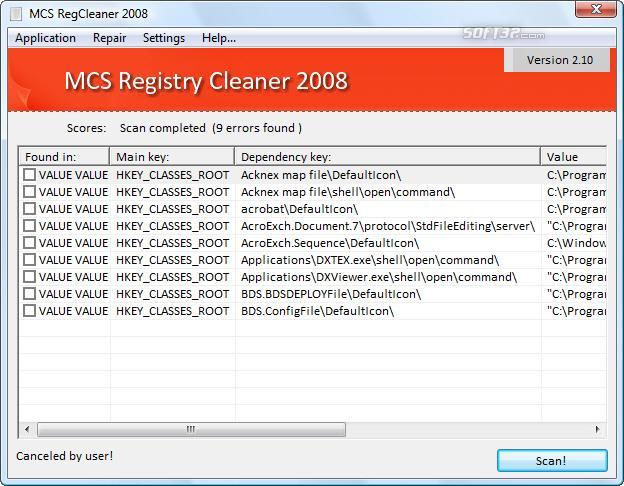This screenshot has width=624, height=486.
Task: Click the 'Canceled by user!' status text
Action: click(x=64, y=456)
